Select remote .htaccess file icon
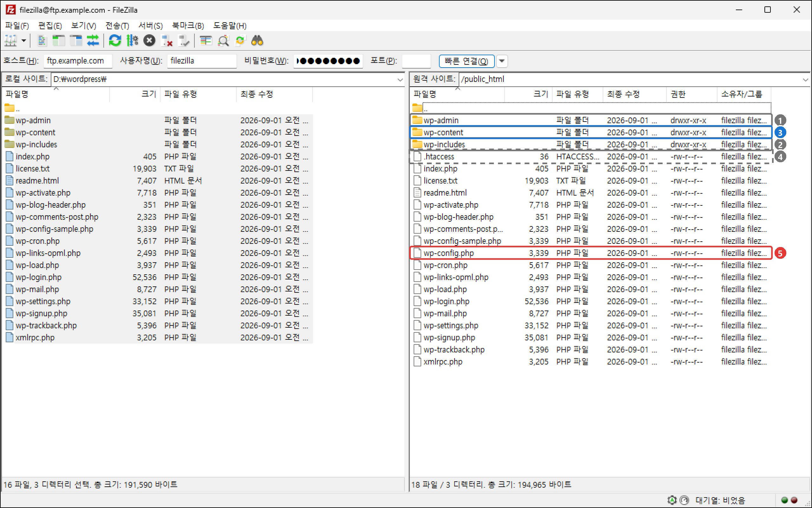812x508 pixels. pos(417,156)
